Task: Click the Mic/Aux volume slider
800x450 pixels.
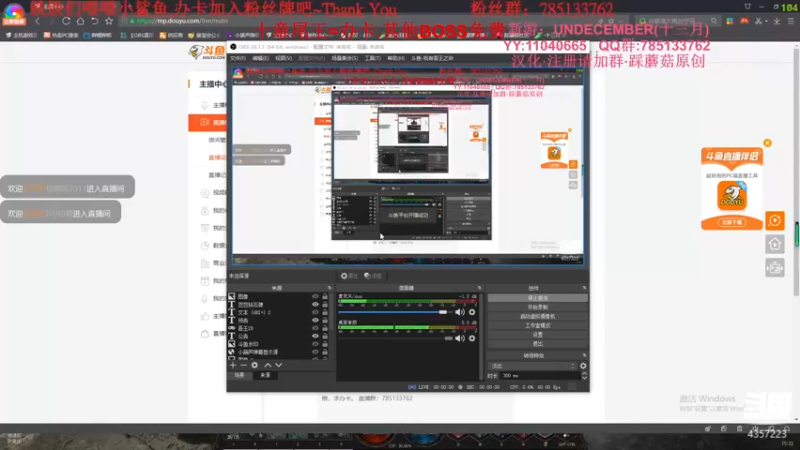Action: [395, 312]
